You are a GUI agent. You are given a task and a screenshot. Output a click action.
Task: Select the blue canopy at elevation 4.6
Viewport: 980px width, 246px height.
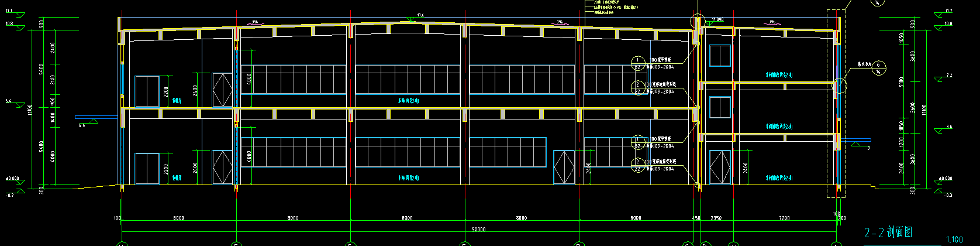coord(97,118)
